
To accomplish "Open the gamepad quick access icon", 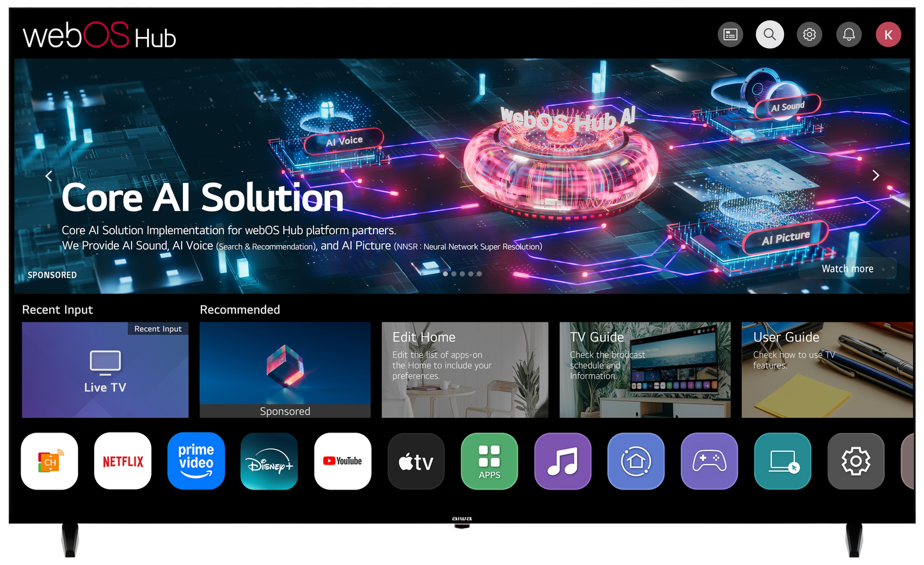I will coord(709,461).
